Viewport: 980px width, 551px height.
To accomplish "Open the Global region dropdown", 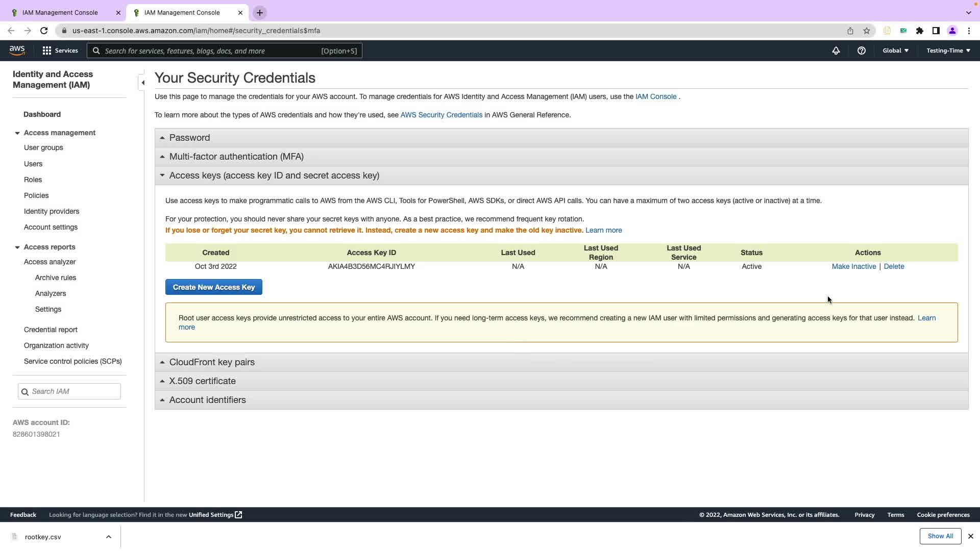I will click(x=895, y=51).
